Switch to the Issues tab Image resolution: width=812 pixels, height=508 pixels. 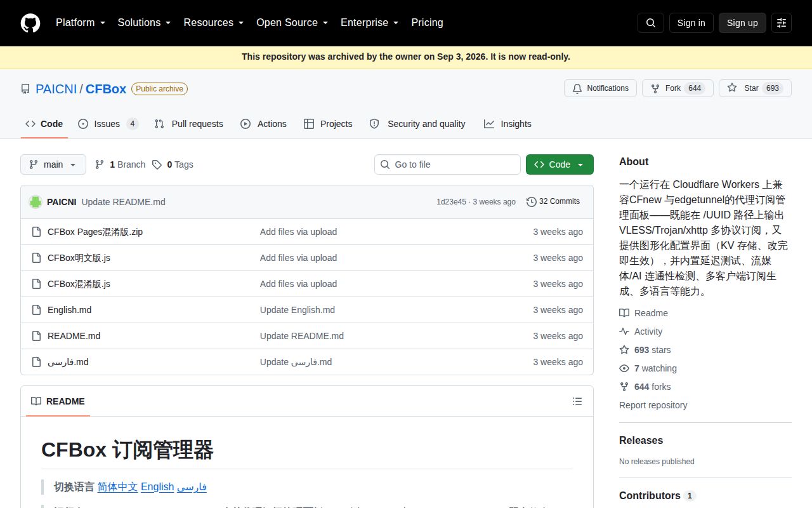coord(108,124)
